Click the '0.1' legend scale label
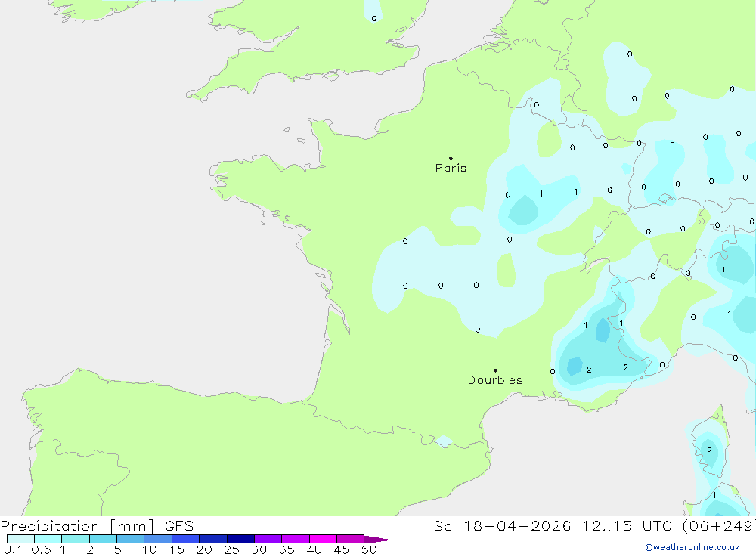The height and width of the screenshot is (554, 756). click(x=13, y=549)
